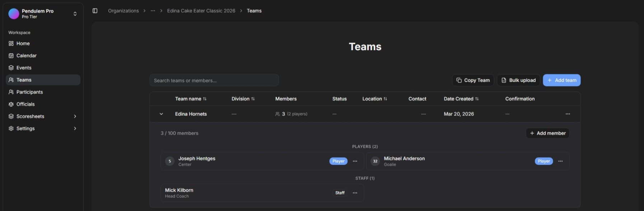Click the Add team button
Viewport: 644px width, 211px height.
coord(561,80)
